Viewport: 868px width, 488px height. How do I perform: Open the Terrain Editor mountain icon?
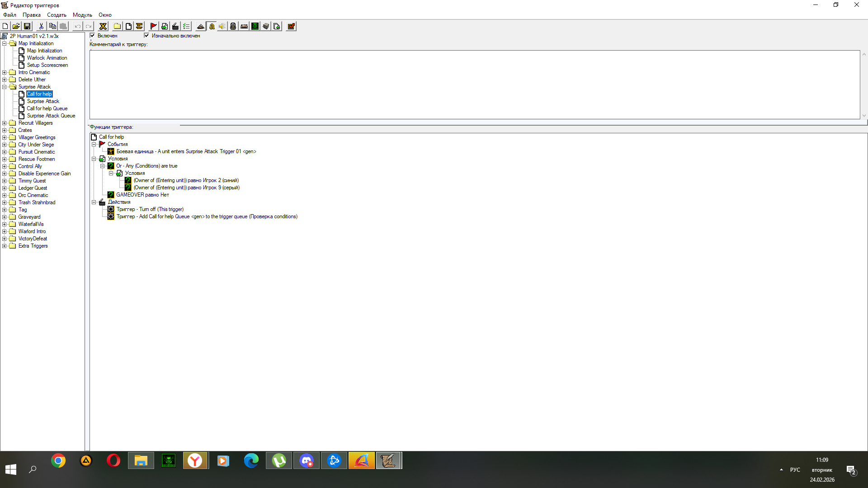click(200, 26)
